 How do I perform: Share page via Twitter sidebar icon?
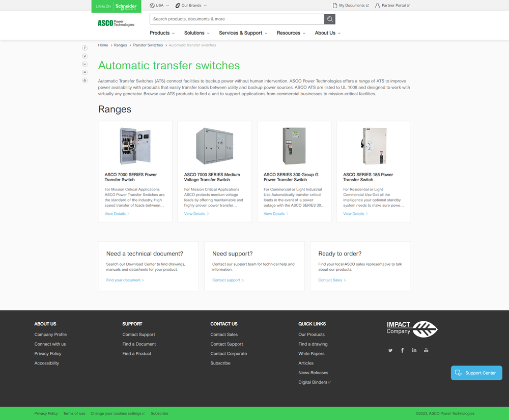84,56
